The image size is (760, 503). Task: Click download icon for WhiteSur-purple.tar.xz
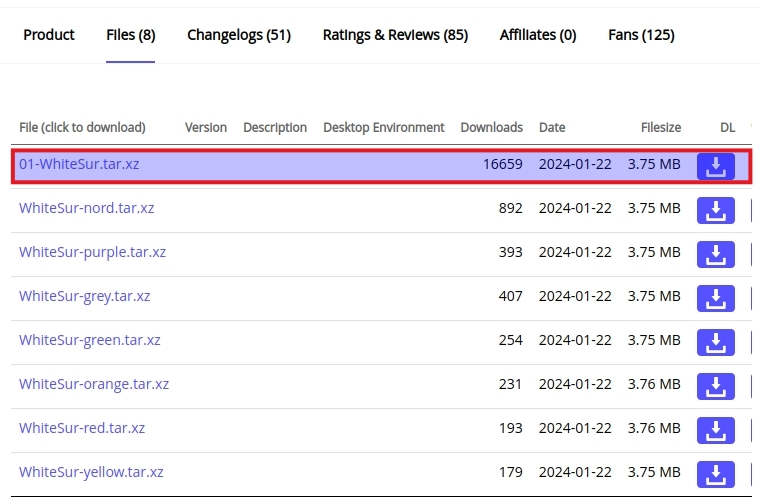[x=715, y=254]
